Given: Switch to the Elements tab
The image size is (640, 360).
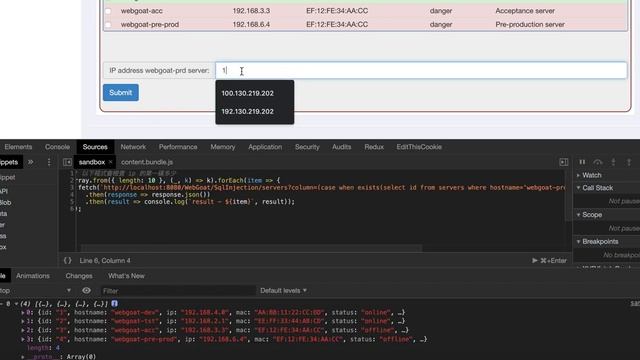Looking at the screenshot, I should point(18,147).
